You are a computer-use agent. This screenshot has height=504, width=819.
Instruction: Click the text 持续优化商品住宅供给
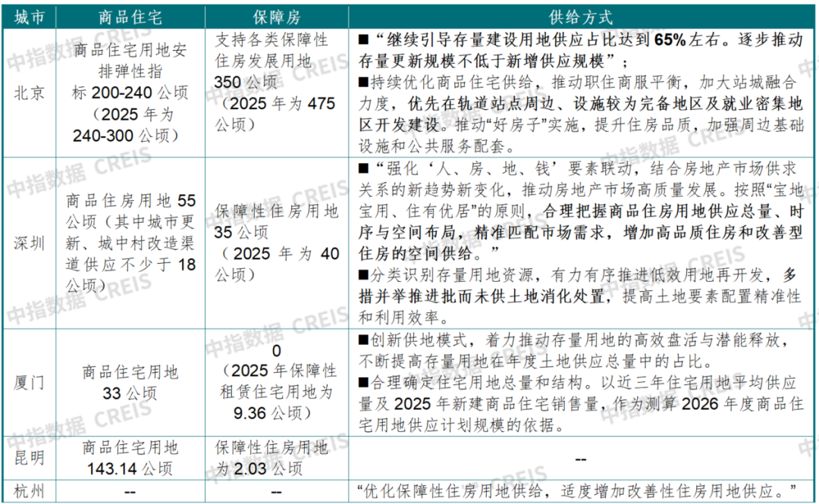[x=451, y=83]
